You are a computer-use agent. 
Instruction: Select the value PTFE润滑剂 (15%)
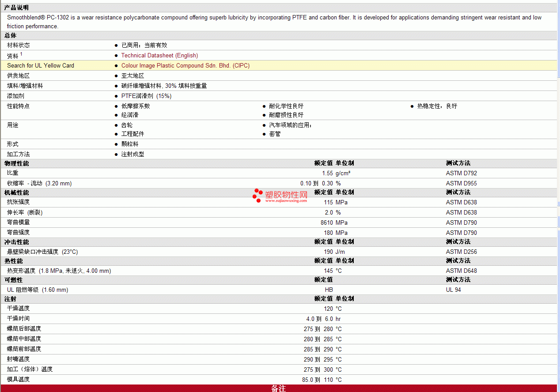(147, 96)
